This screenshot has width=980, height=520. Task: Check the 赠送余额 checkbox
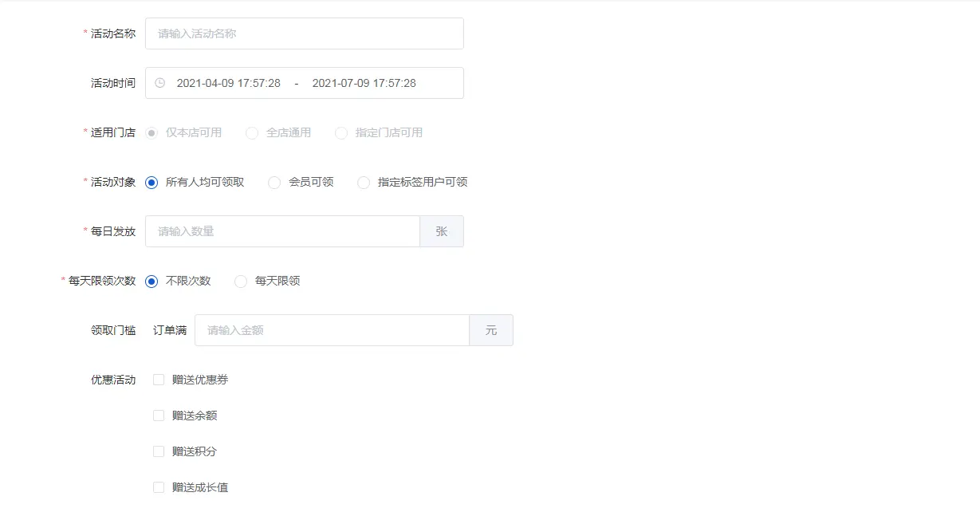click(x=159, y=416)
